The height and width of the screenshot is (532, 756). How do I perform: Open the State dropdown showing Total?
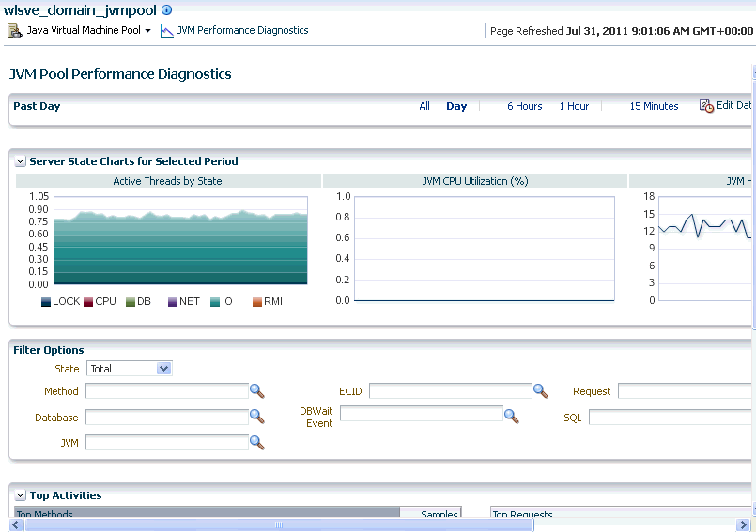pyautogui.click(x=130, y=369)
